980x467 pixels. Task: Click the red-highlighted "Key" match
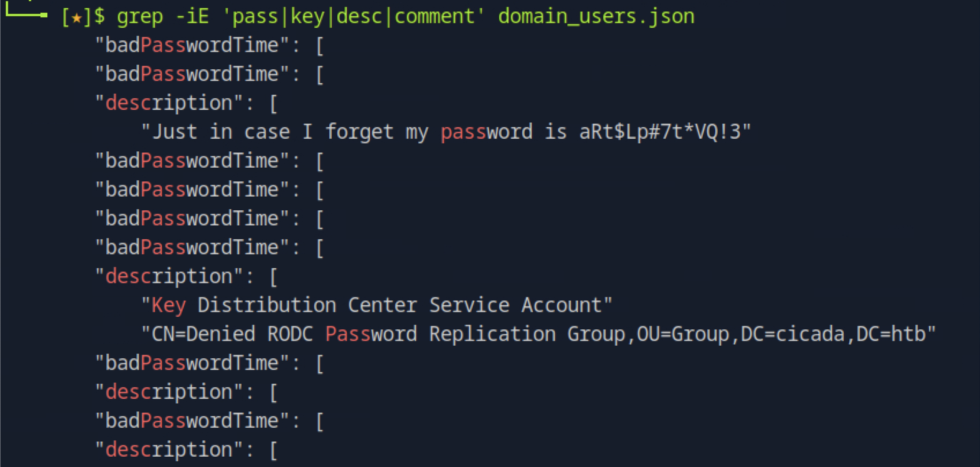(168, 305)
